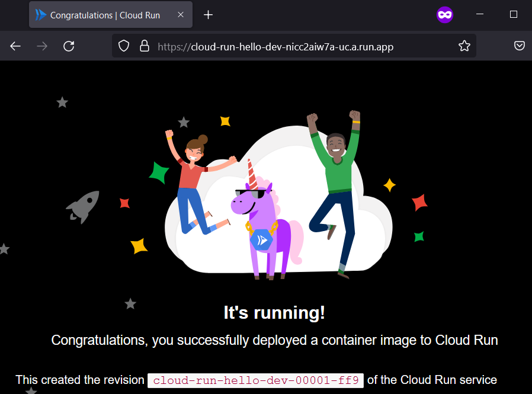The width and height of the screenshot is (532, 394).
Task: Click the blue Cloud Run badge on unicorn
Action: [x=261, y=240]
